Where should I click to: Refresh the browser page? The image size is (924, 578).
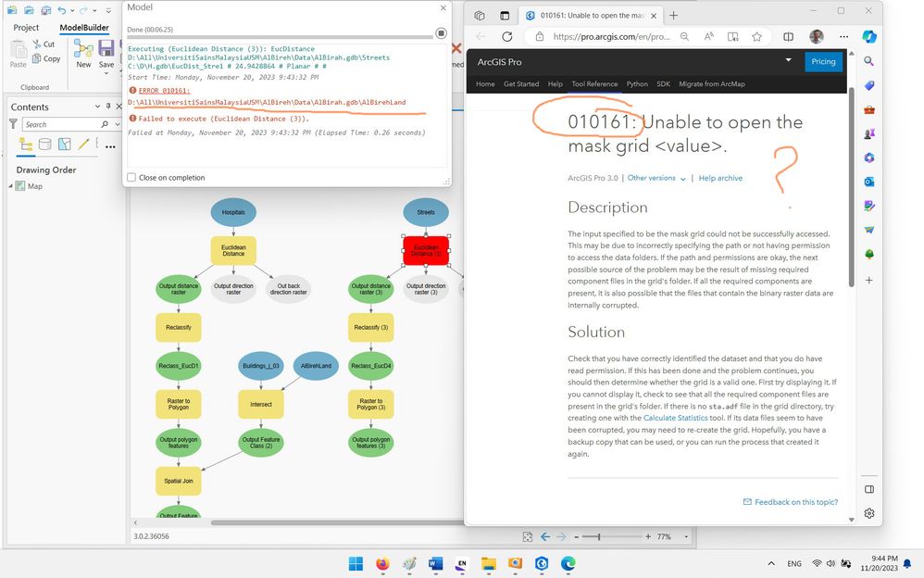(506, 36)
